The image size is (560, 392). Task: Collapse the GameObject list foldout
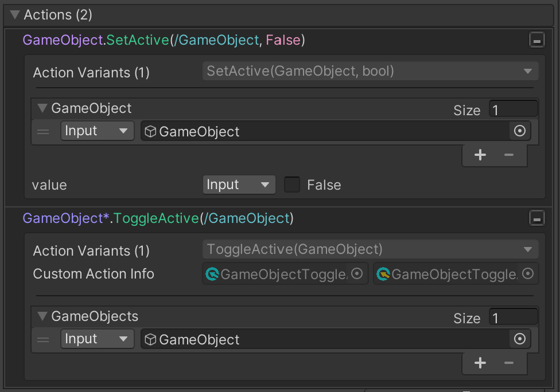tap(42, 108)
